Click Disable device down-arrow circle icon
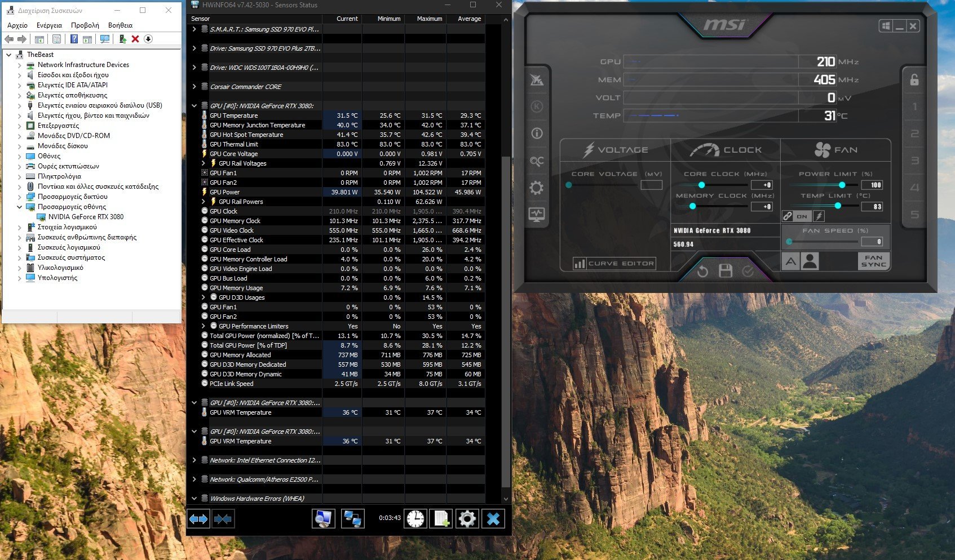 pos(148,39)
